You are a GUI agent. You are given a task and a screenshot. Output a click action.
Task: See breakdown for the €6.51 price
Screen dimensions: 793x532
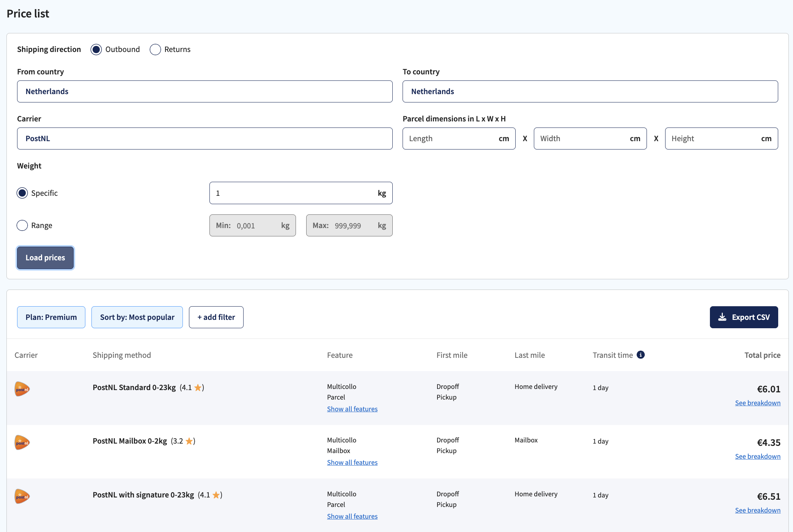coord(758,510)
